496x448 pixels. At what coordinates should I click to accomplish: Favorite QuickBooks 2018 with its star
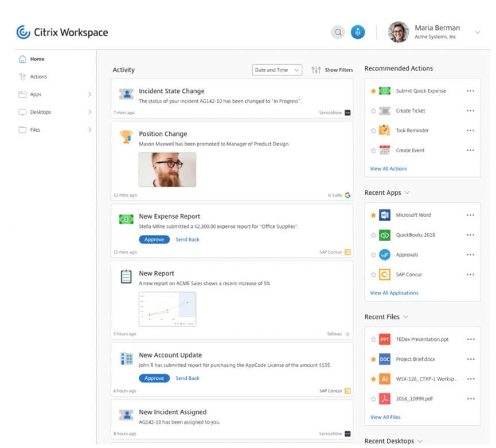click(373, 235)
